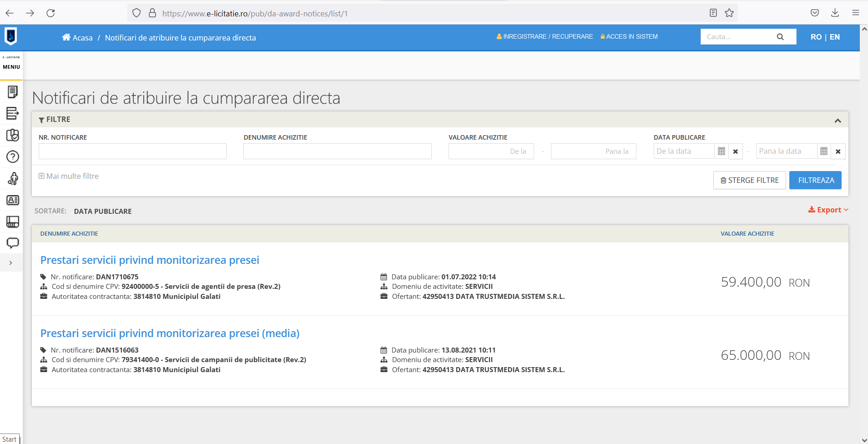Switch language to EN
This screenshot has height=444, width=868.
click(835, 37)
